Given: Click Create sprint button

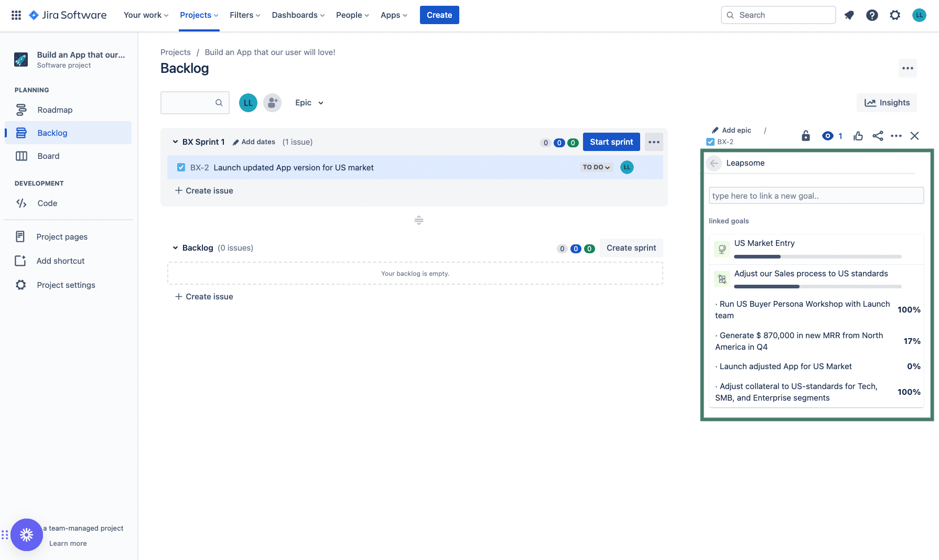Looking at the screenshot, I should click(x=631, y=248).
